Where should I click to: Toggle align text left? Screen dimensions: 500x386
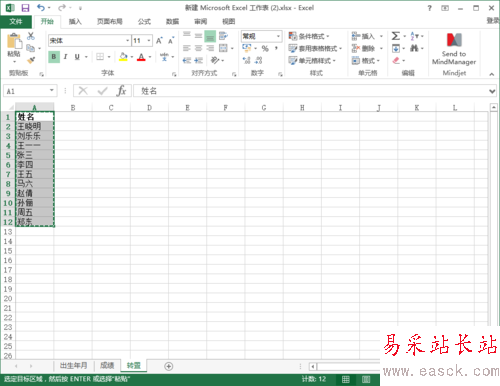click(x=187, y=48)
